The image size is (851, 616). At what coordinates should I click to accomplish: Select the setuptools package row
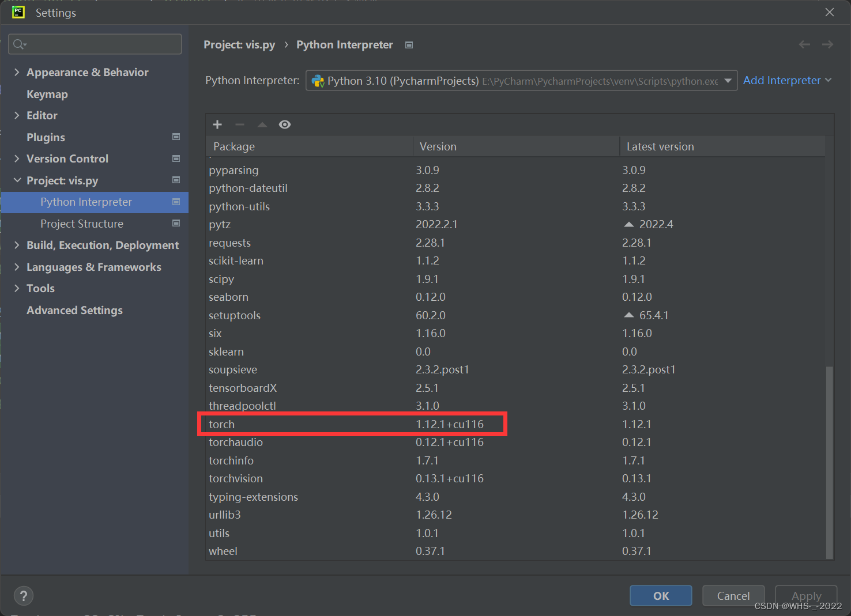(x=516, y=315)
